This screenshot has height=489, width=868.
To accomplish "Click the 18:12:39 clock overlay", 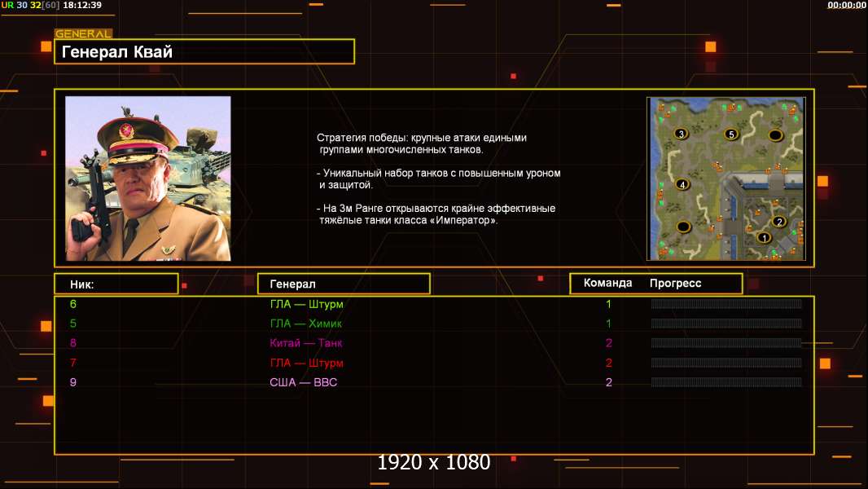I will tap(82, 5).
